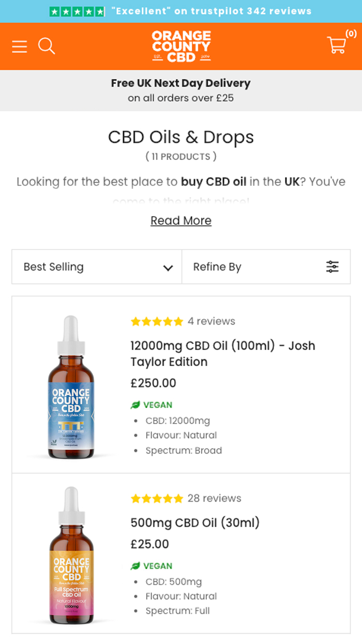Image resolution: width=362 pixels, height=644 pixels.
Task: Click the 12000mg blue bottle product image
Action: pos(71,387)
